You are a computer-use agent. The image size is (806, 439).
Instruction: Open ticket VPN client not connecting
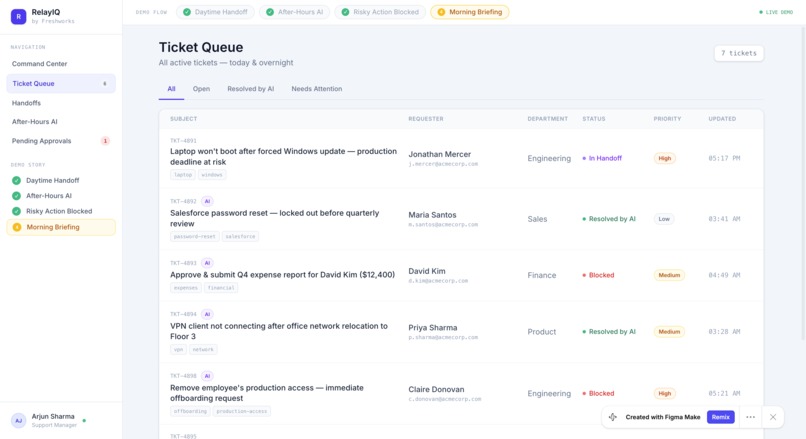(x=279, y=331)
